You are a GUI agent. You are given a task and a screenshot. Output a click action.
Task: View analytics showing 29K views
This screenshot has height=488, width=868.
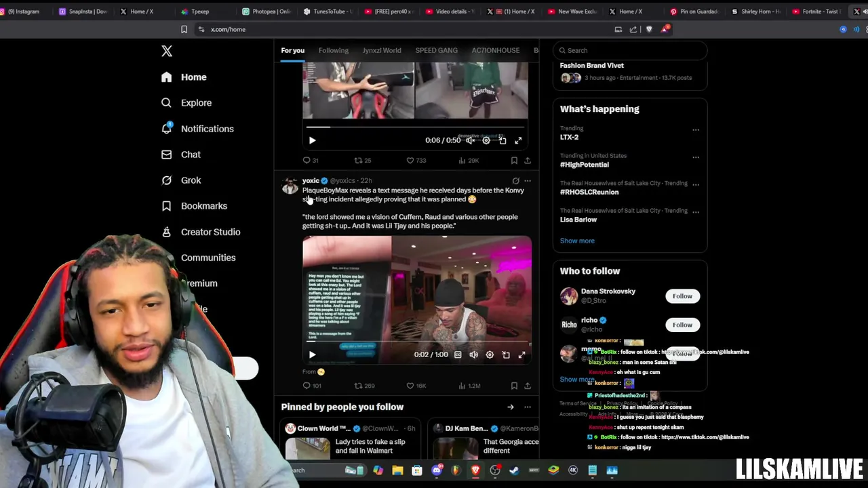point(469,161)
